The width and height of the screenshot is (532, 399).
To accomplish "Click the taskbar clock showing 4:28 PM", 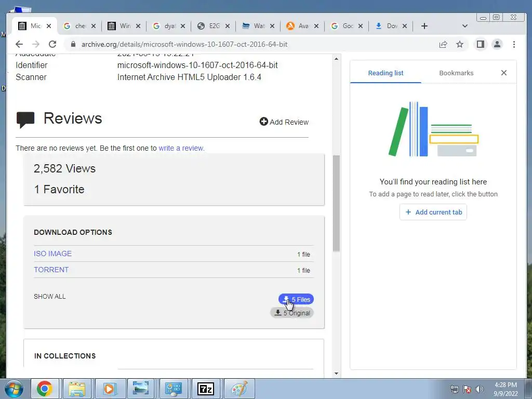I will (x=506, y=389).
